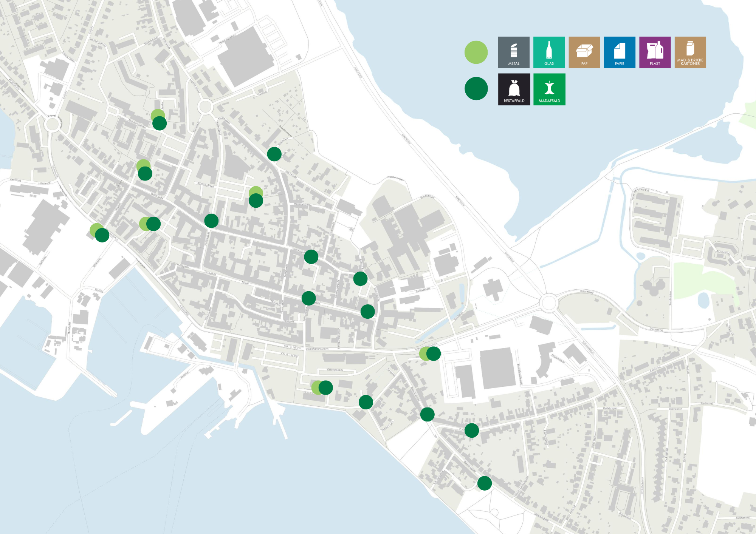The width and height of the screenshot is (756, 534).
Task: Click dark green marker near Sct Hansgade
Action: [484, 483]
